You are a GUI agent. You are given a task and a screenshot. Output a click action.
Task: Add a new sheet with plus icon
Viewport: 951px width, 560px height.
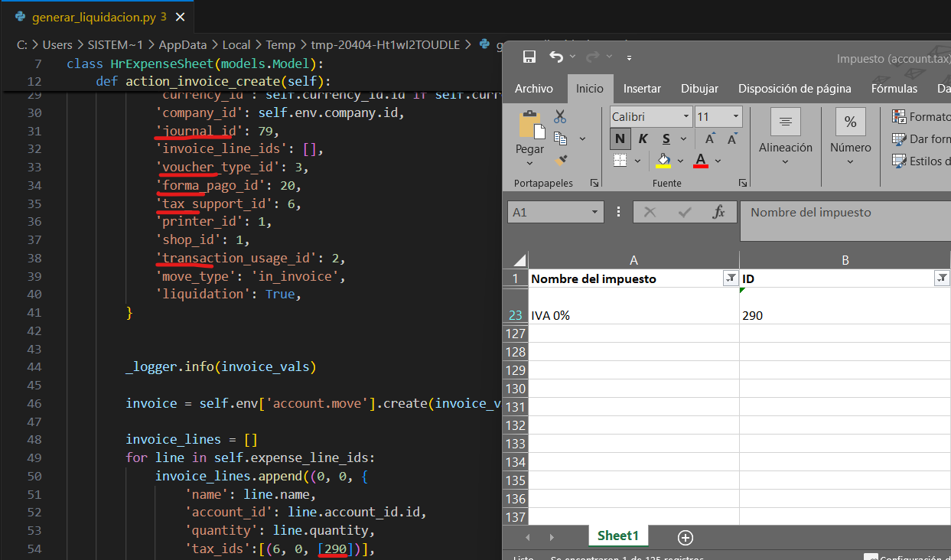click(686, 537)
